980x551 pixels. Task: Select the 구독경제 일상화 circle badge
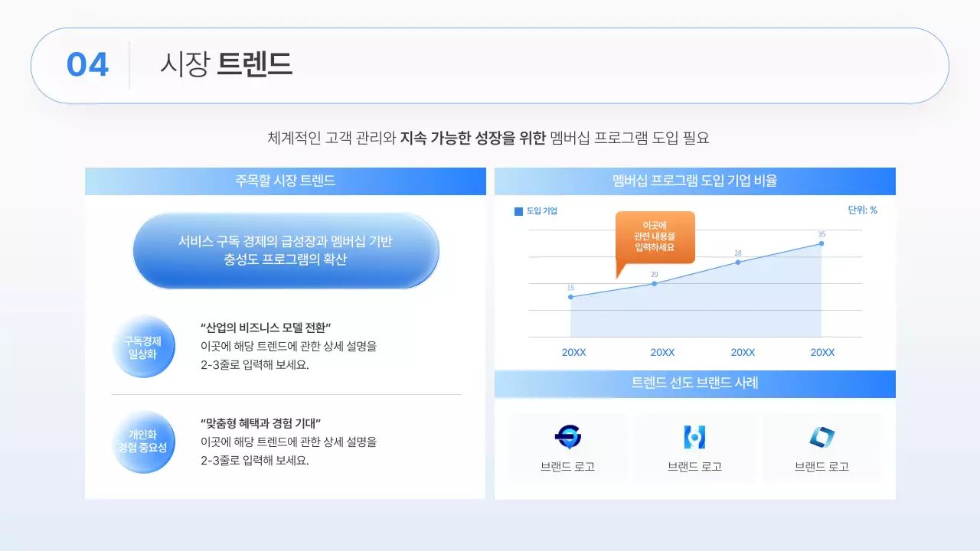point(143,347)
